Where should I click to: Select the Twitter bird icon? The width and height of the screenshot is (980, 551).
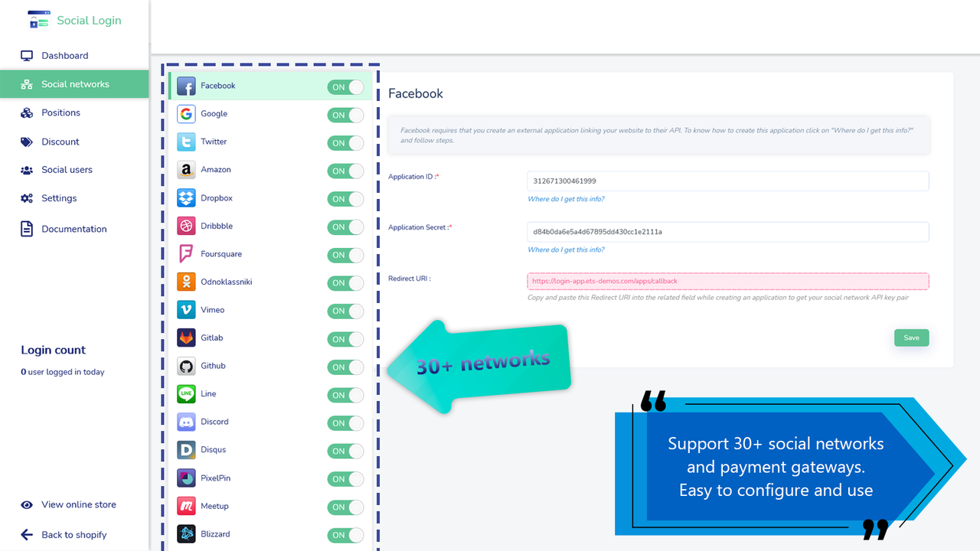coord(185,142)
